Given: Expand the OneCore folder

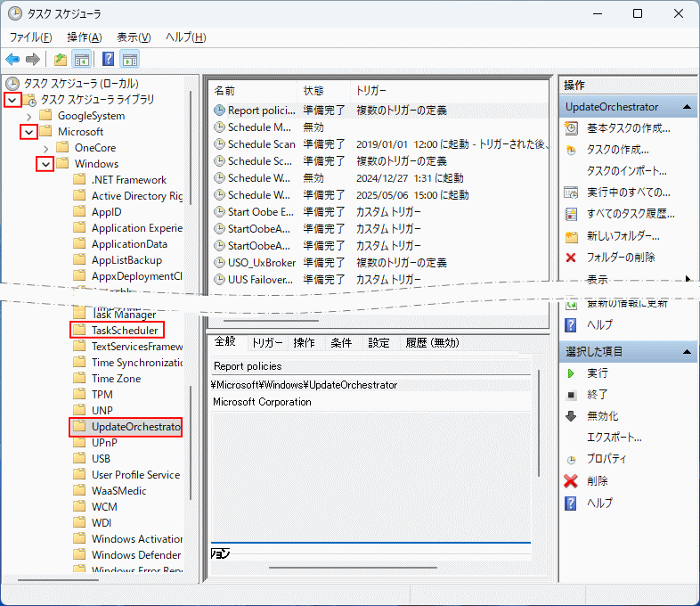Looking at the screenshot, I should pyautogui.click(x=46, y=148).
